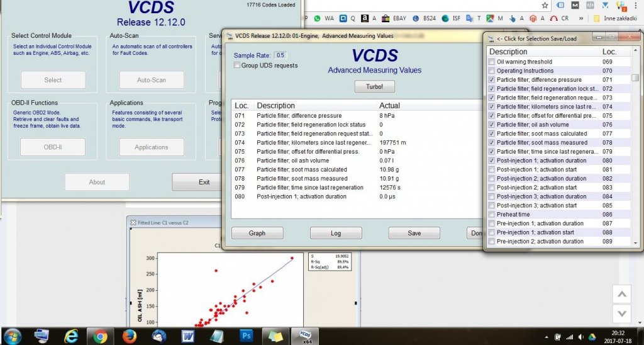This screenshot has height=345, width=644.
Task: Click the Windows Start orb
Action: click(x=13, y=336)
